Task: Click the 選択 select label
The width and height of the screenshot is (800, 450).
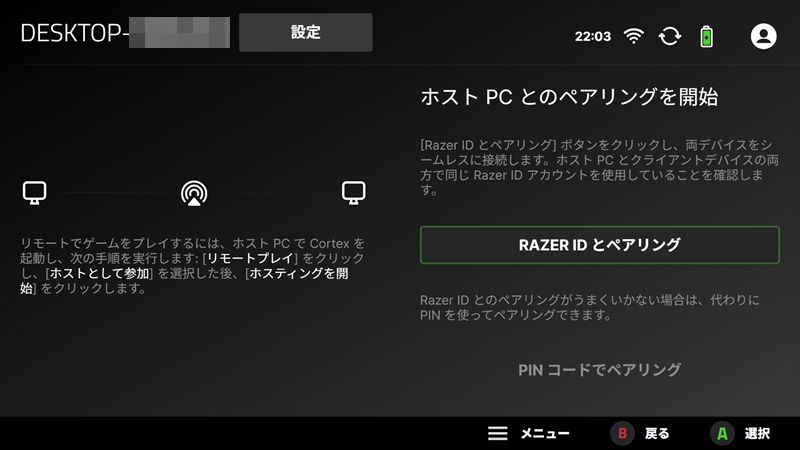Action: coord(757,434)
